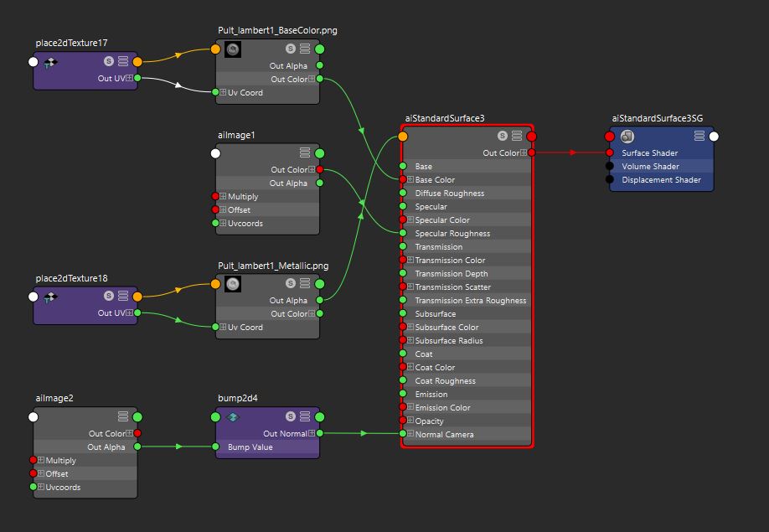Click the bump2d4 node type icon
The width and height of the screenshot is (769, 532).
click(x=235, y=415)
